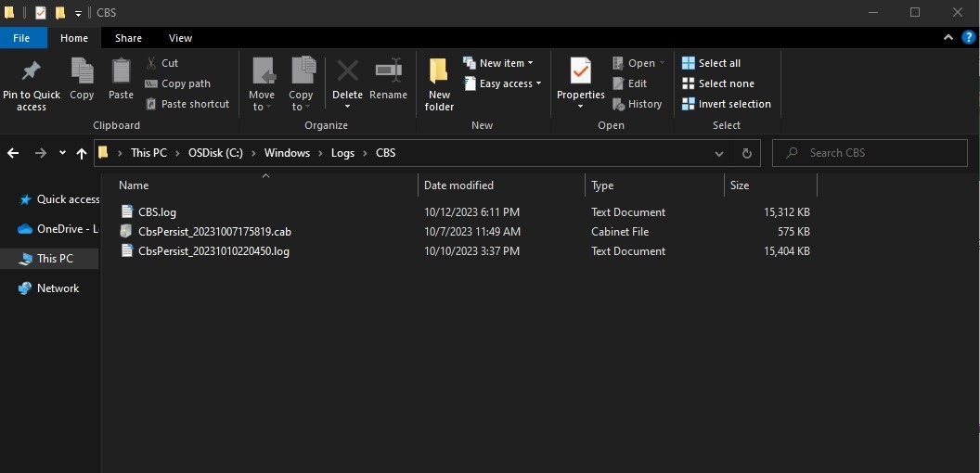
Task: Click the Pin to Quick access icon
Action: point(31,71)
